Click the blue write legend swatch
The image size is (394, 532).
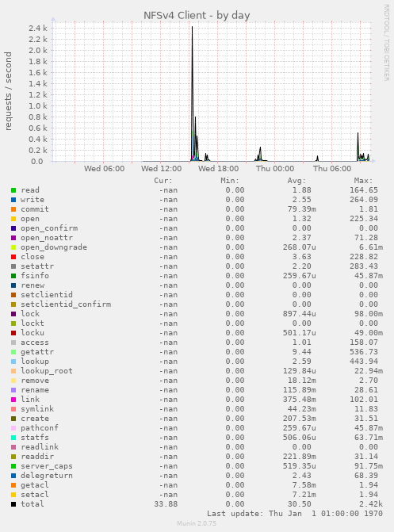click(13, 200)
